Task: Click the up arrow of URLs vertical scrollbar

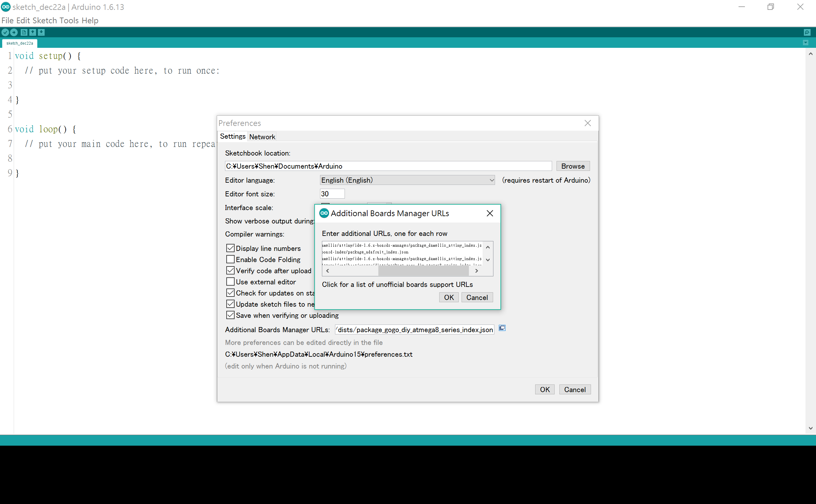Action: coord(488,247)
